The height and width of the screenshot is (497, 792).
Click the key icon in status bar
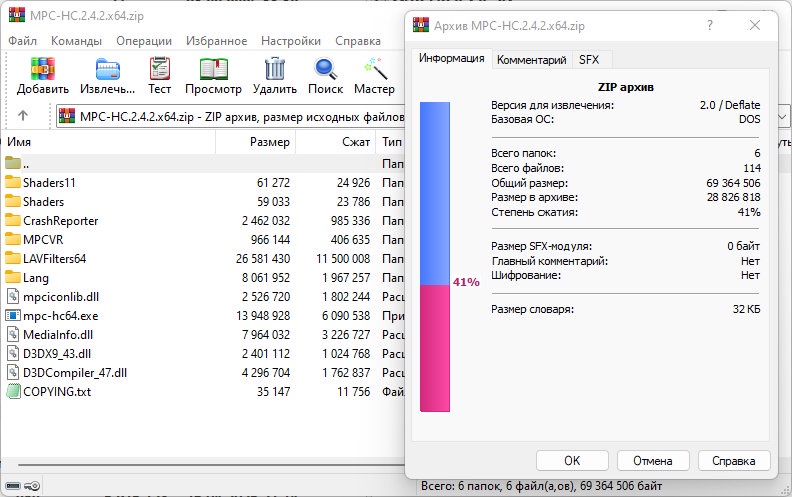pos(32,486)
